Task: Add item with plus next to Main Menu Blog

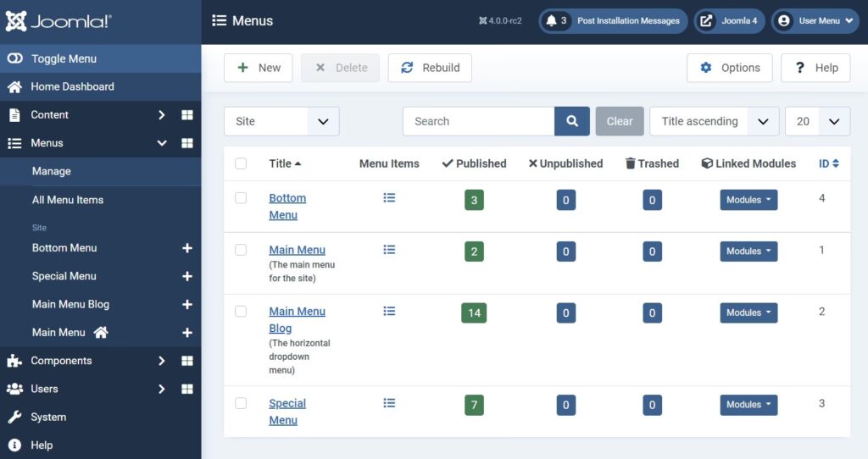Action: pyautogui.click(x=187, y=305)
